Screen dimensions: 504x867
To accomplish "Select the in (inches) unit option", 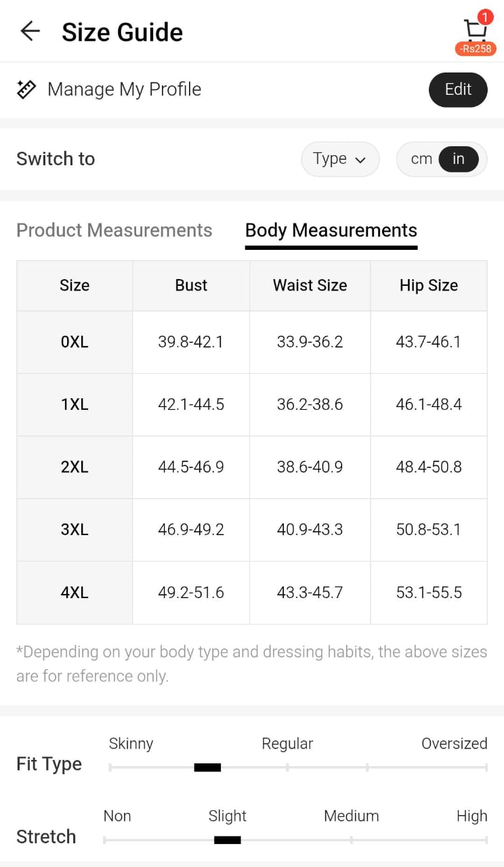I will [x=459, y=159].
